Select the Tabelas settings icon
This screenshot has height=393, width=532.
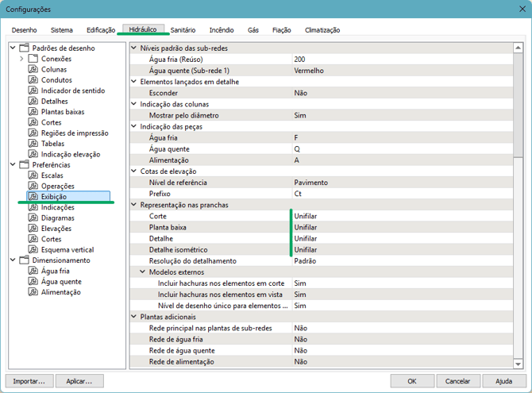[x=33, y=144]
